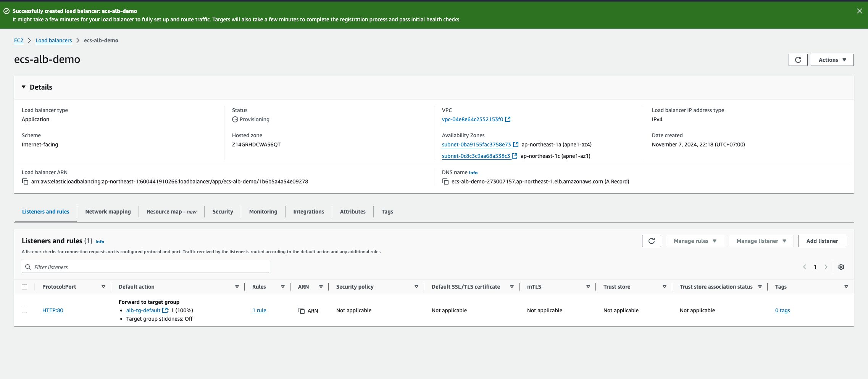Image resolution: width=868 pixels, height=379 pixels.
Task: Copy the load balancer ARN
Action: click(x=25, y=181)
